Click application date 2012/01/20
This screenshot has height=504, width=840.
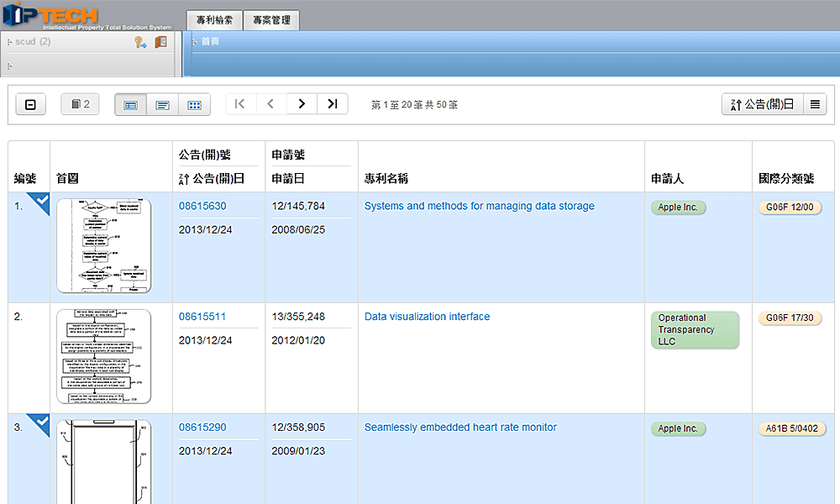298,340
